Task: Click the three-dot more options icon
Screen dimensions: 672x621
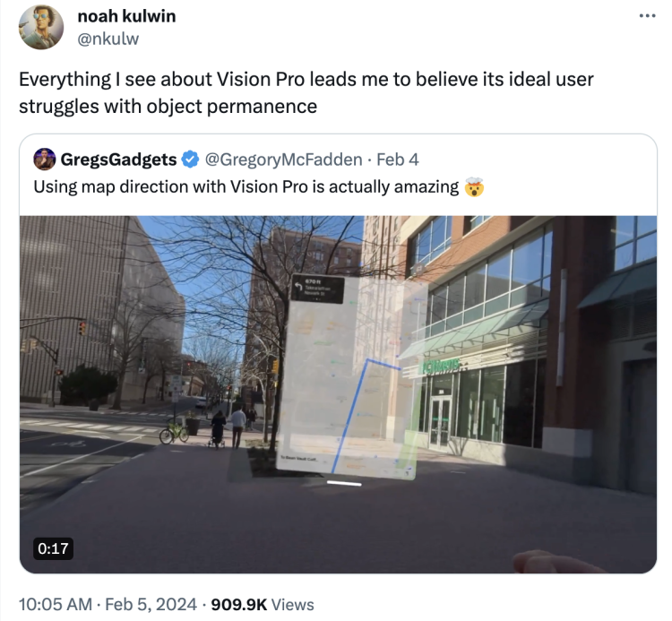Action: tap(647, 16)
